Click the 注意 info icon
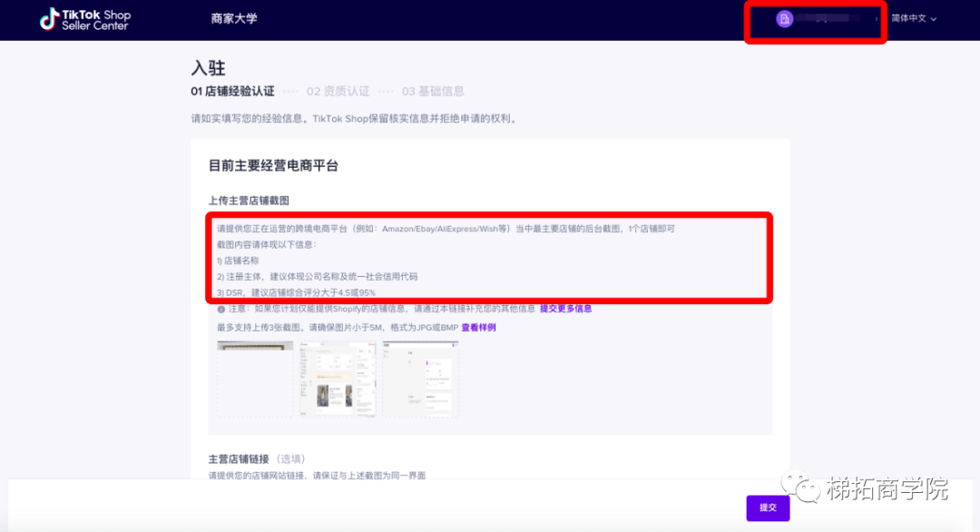Viewport: 980px width, 532px height. [220, 309]
